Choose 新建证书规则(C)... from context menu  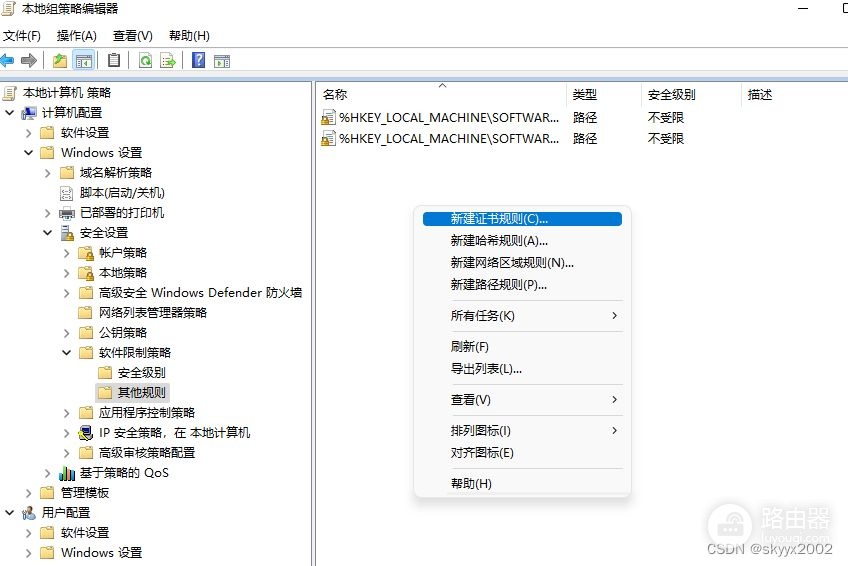tap(522, 219)
